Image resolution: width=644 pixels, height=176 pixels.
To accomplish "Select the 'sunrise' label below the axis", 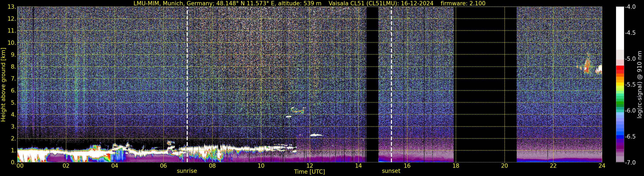I will click(x=187, y=171).
